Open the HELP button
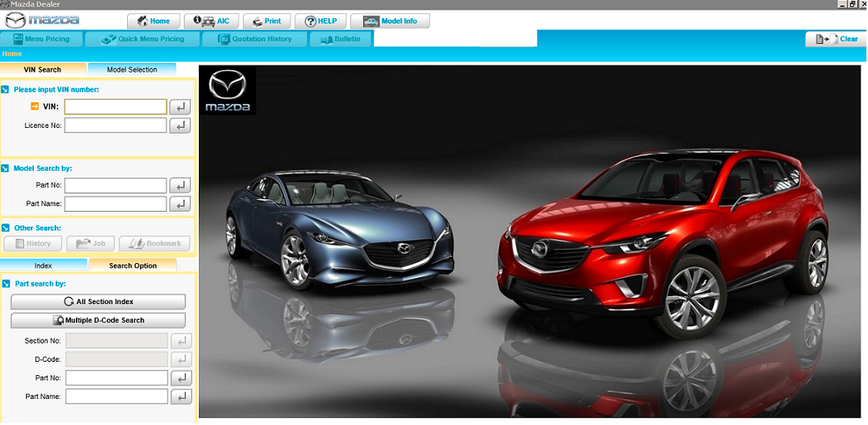 [320, 21]
